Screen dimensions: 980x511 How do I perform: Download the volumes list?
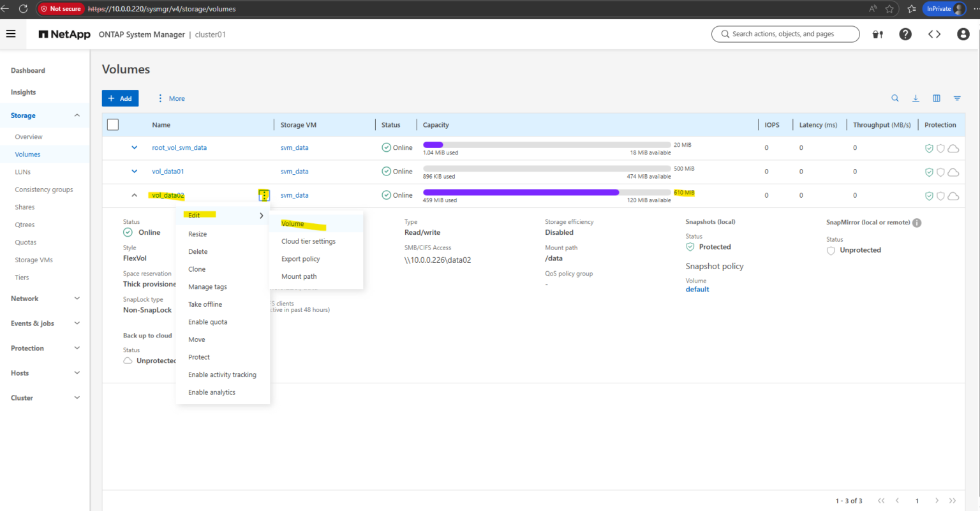(916, 98)
